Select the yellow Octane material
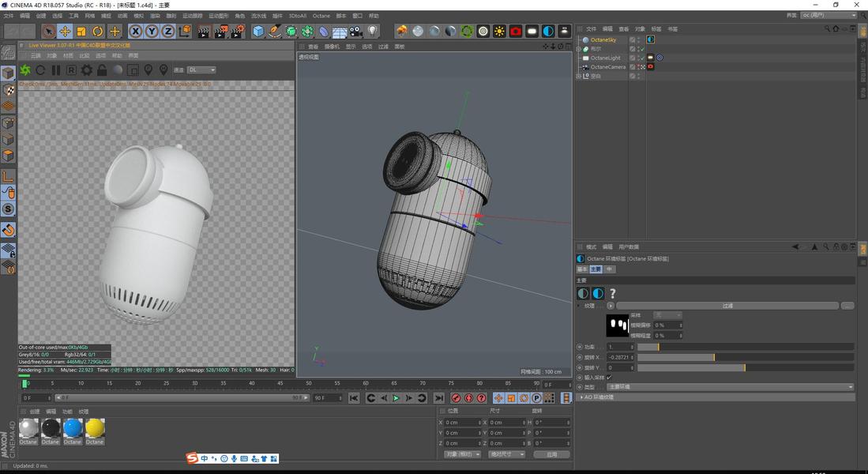The width and height of the screenshot is (868, 474). [x=95, y=429]
